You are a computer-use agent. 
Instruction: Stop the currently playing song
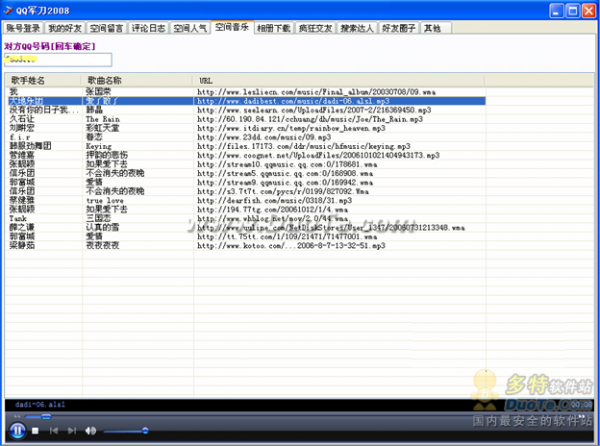pos(36,430)
